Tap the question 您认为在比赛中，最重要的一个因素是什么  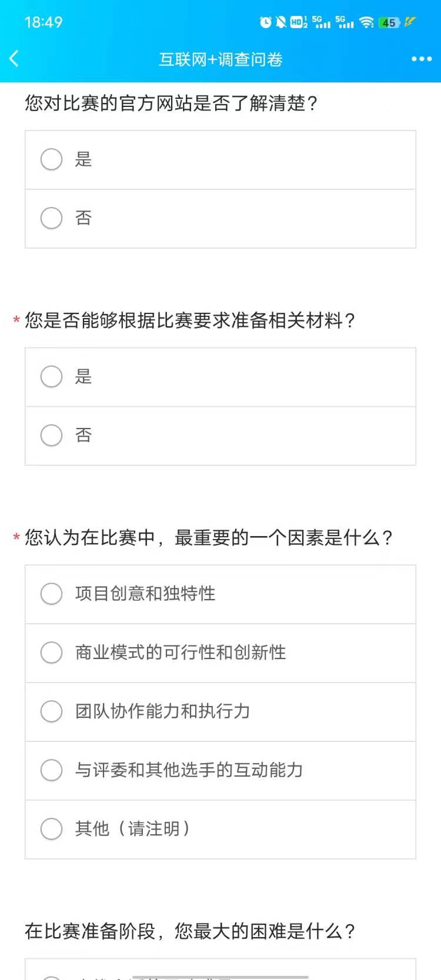pyautogui.click(x=208, y=537)
